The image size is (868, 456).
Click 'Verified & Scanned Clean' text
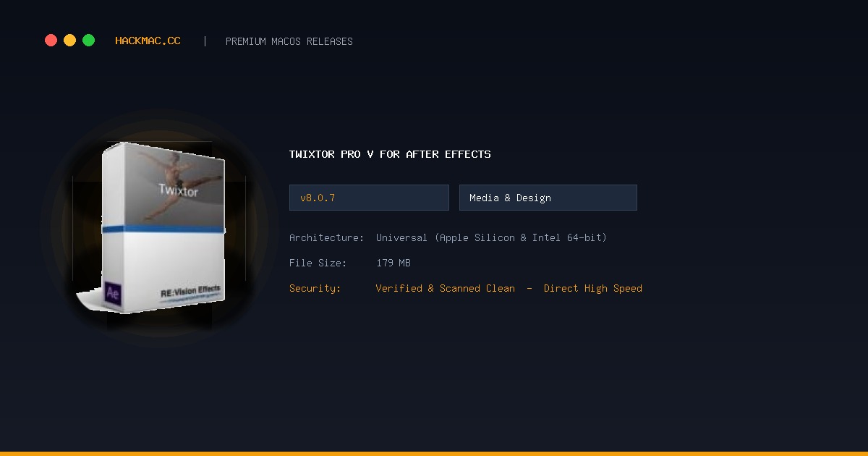pos(446,288)
